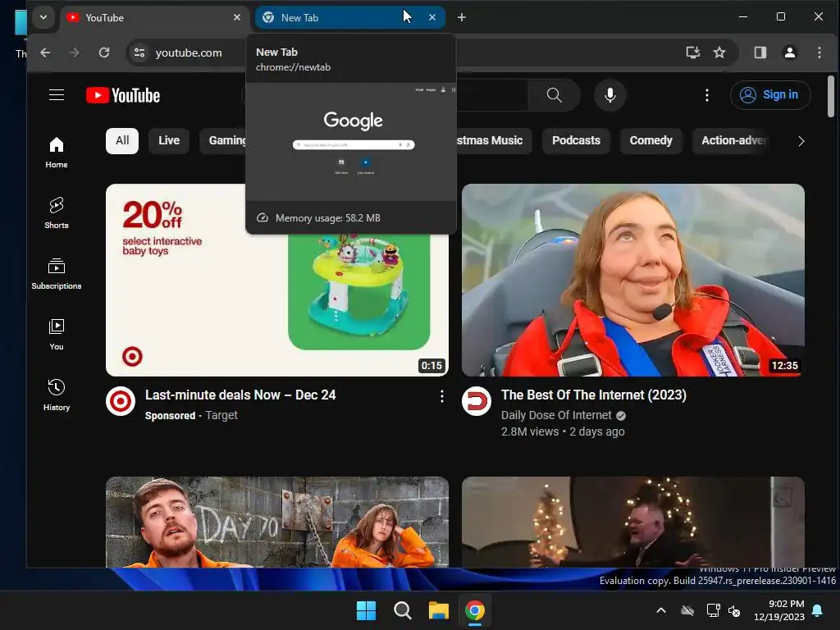Click the YouTube logo
The width and height of the screenshot is (840, 630).
(123, 95)
